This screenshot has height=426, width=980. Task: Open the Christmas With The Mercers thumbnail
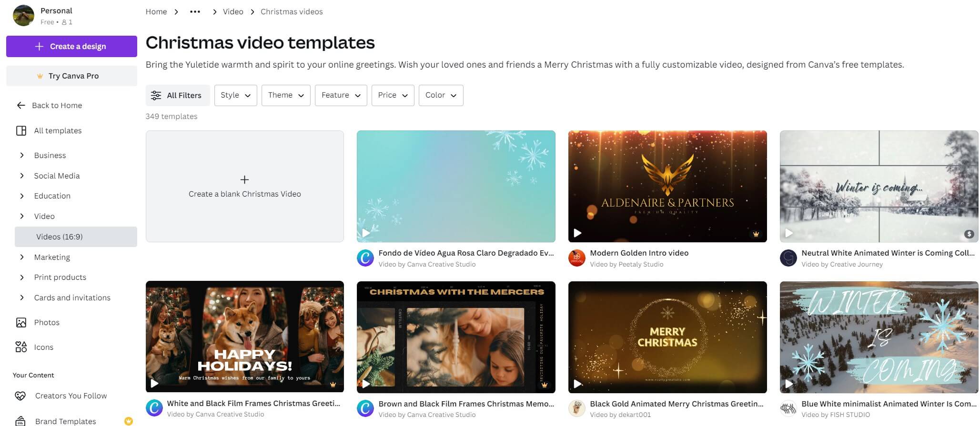click(456, 337)
